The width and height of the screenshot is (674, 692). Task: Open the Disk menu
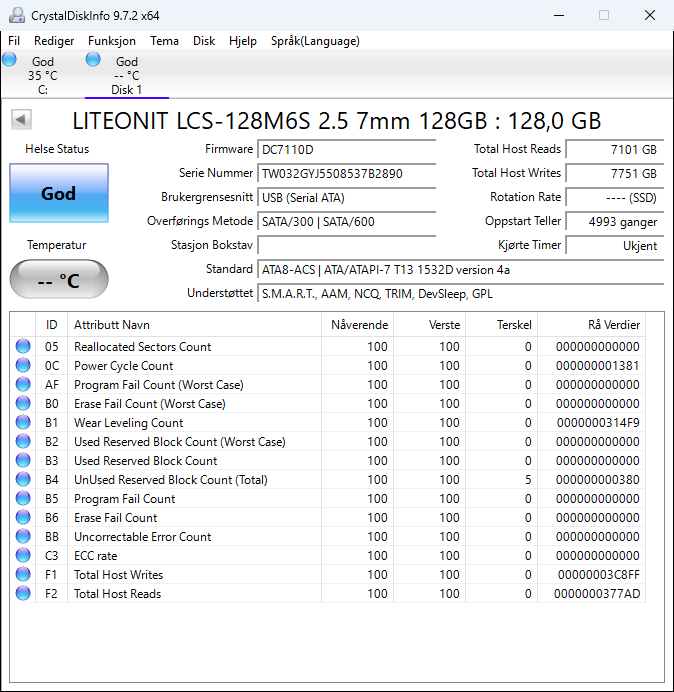[x=204, y=41]
